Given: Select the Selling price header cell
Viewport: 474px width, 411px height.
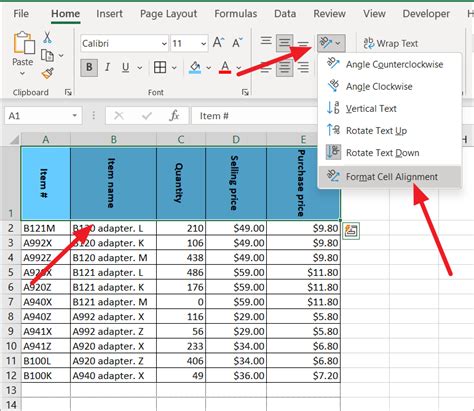Looking at the screenshot, I should (x=236, y=183).
